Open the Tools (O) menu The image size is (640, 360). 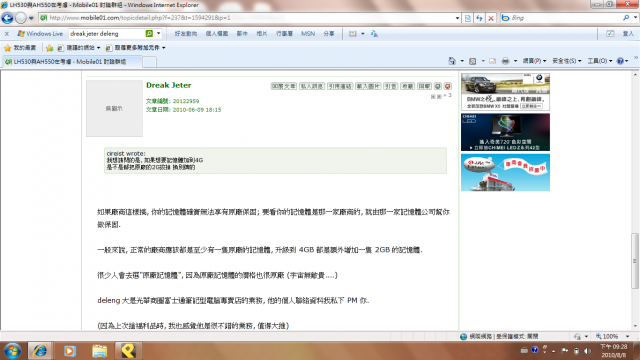(x=600, y=61)
